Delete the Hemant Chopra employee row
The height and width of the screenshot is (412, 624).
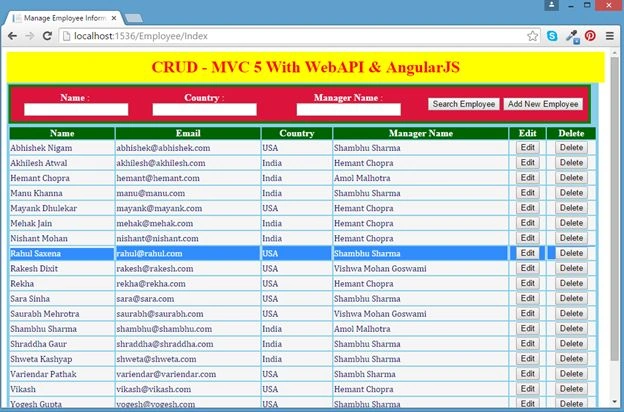[x=571, y=178]
